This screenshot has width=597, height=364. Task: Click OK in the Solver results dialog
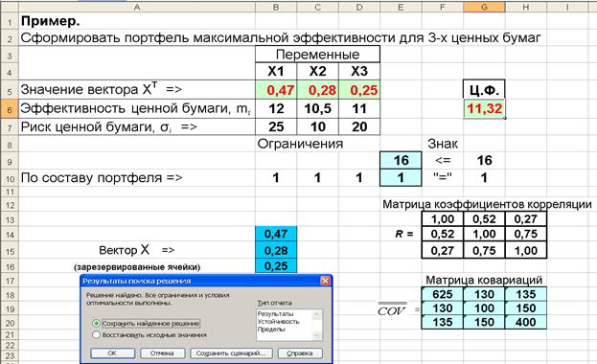click(x=112, y=353)
